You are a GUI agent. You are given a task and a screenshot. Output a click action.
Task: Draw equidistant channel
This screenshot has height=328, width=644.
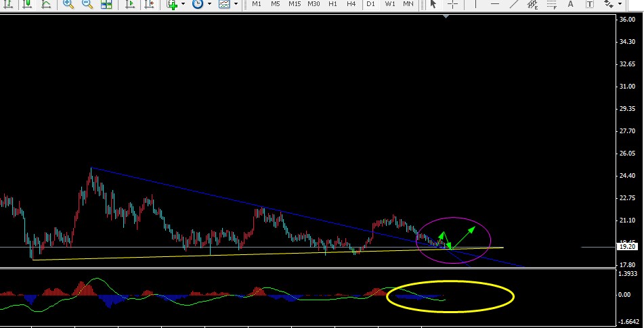coord(533,4)
